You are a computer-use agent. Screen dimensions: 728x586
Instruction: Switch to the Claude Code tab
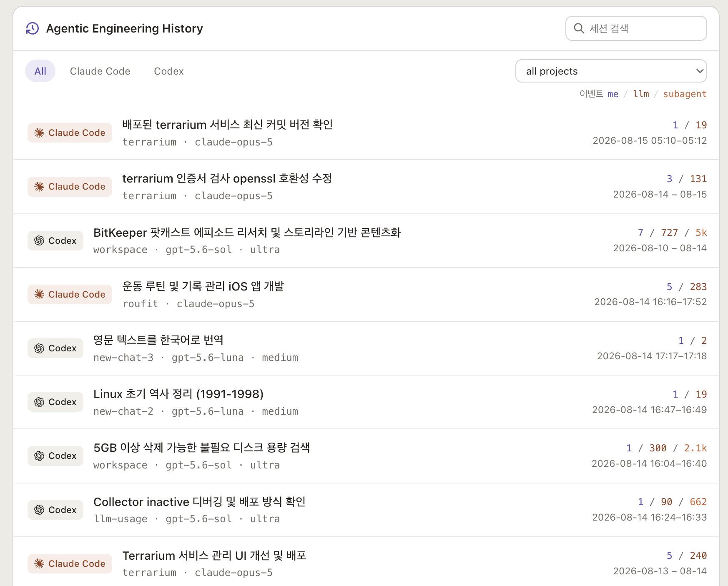[100, 71]
